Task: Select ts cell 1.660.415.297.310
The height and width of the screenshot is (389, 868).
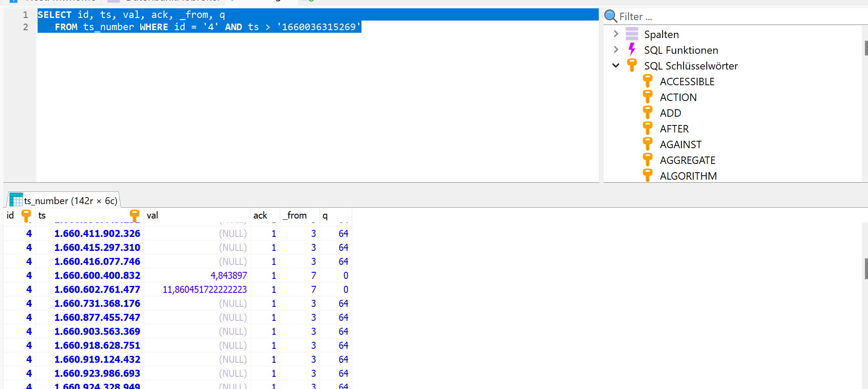Action: pos(90,247)
